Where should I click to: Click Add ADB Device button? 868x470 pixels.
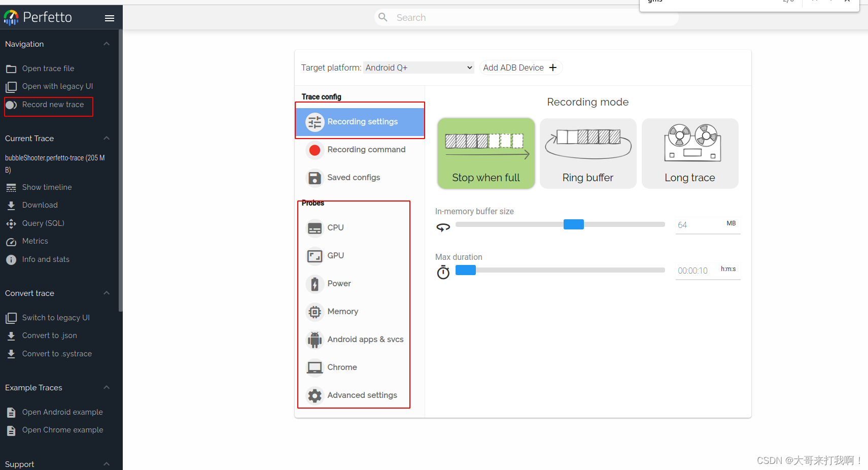[520, 68]
